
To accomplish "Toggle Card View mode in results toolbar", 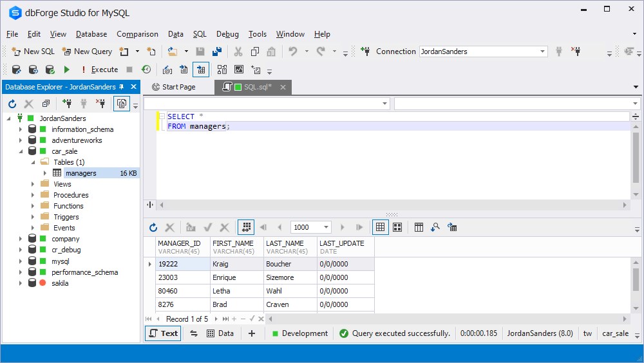I will [x=397, y=227].
